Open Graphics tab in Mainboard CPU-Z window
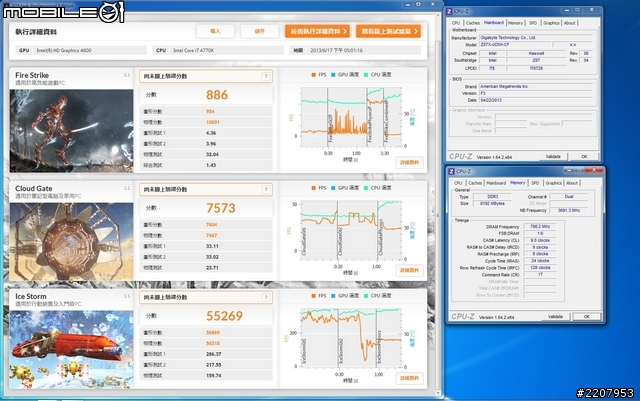The width and height of the screenshot is (640, 401). pyautogui.click(x=551, y=23)
